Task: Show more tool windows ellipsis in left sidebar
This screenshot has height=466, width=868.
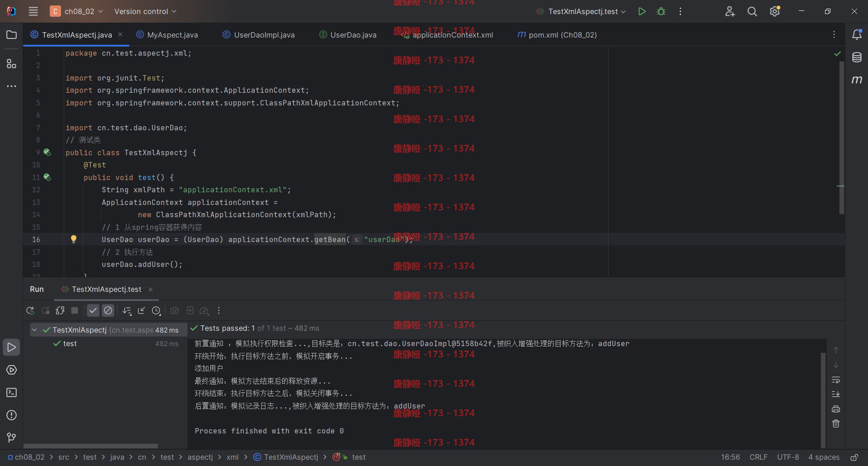Action: point(11,86)
